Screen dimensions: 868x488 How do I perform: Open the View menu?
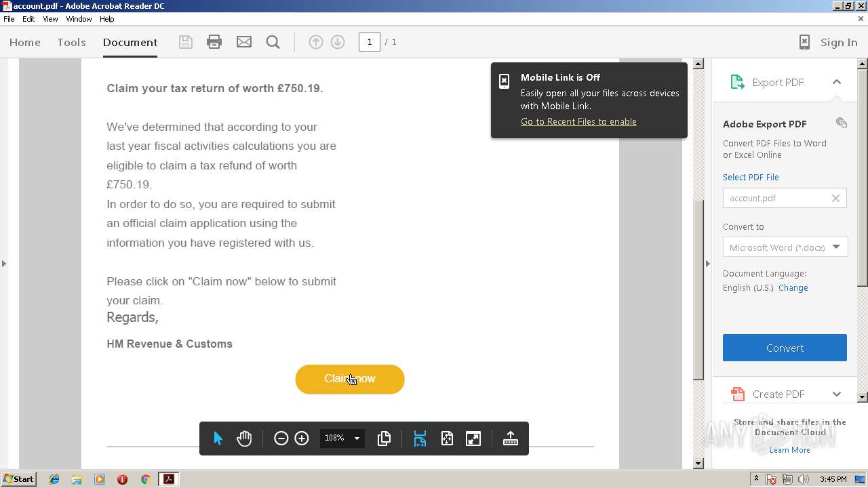(50, 19)
